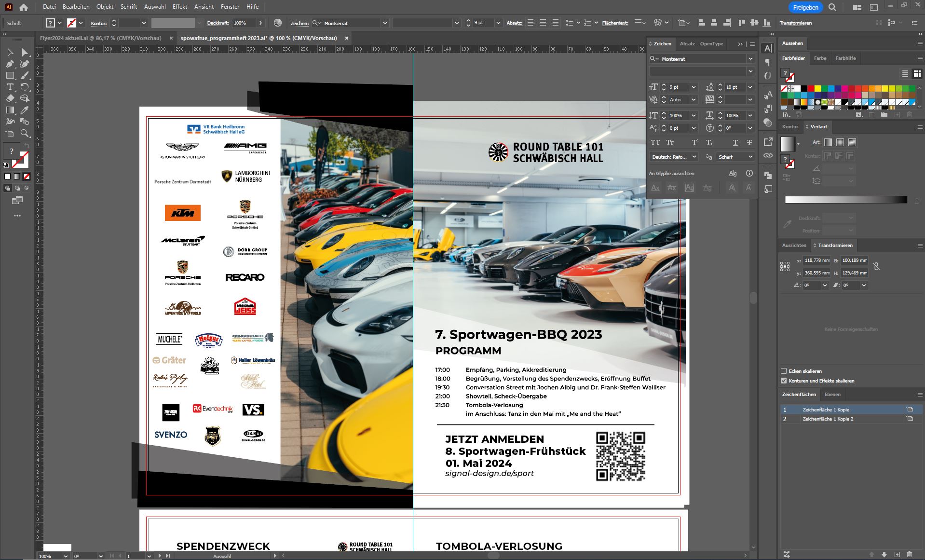Select the linear gradient type button
The width and height of the screenshot is (925, 560).
click(x=828, y=142)
